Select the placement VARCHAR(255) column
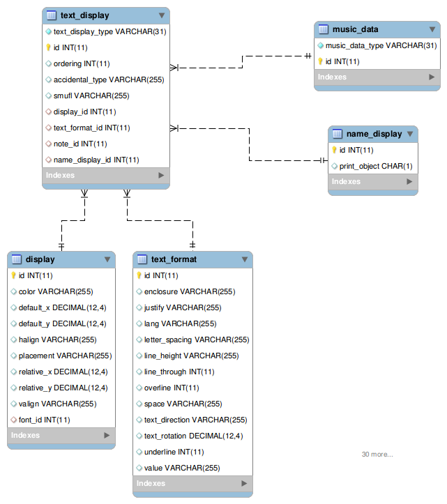447x504 pixels. (65, 356)
